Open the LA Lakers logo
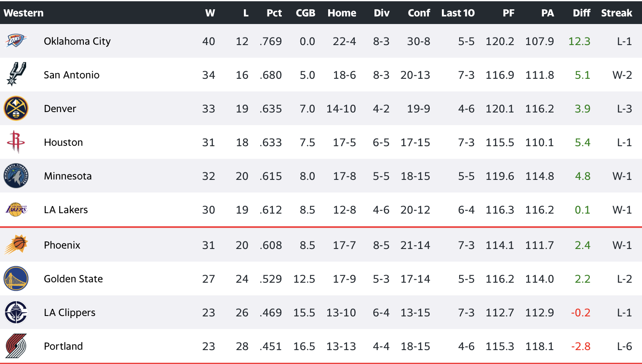 (x=16, y=209)
